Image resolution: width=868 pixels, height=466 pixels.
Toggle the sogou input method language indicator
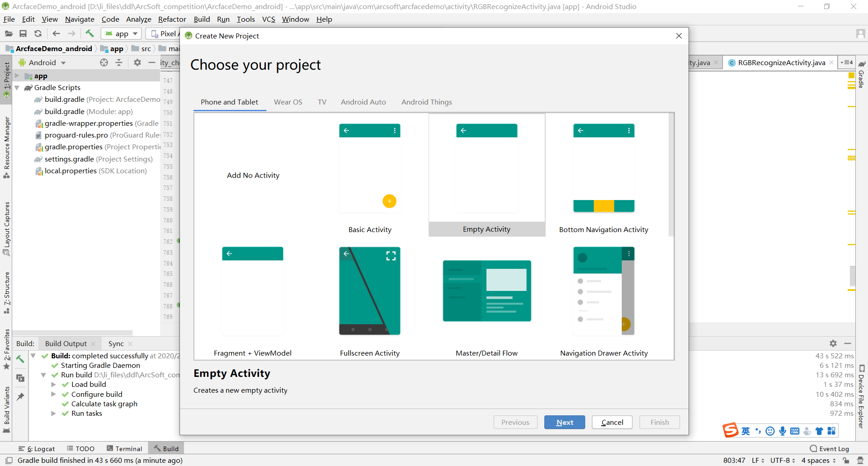tap(745, 431)
